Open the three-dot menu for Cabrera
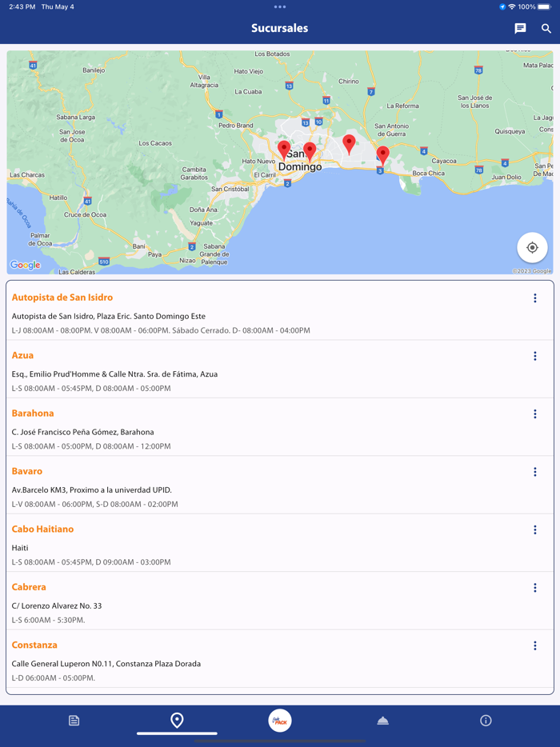560x747 pixels. pos(534,588)
